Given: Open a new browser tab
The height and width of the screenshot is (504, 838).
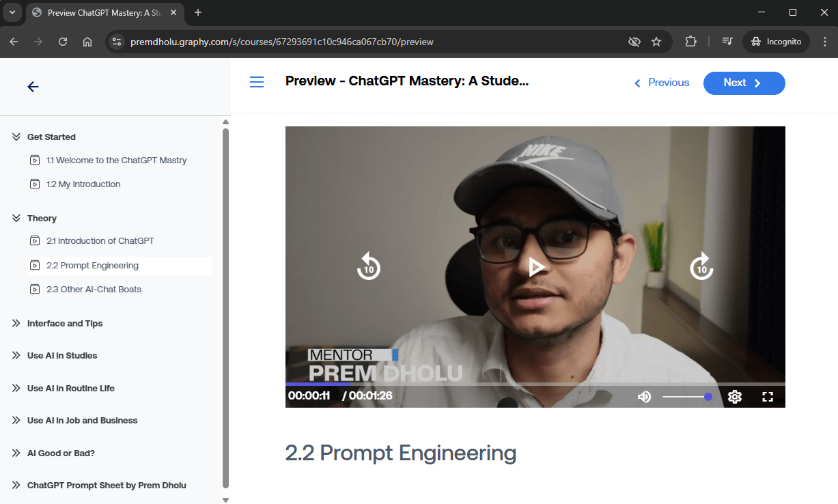Looking at the screenshot, I should [x=198, y=12].
